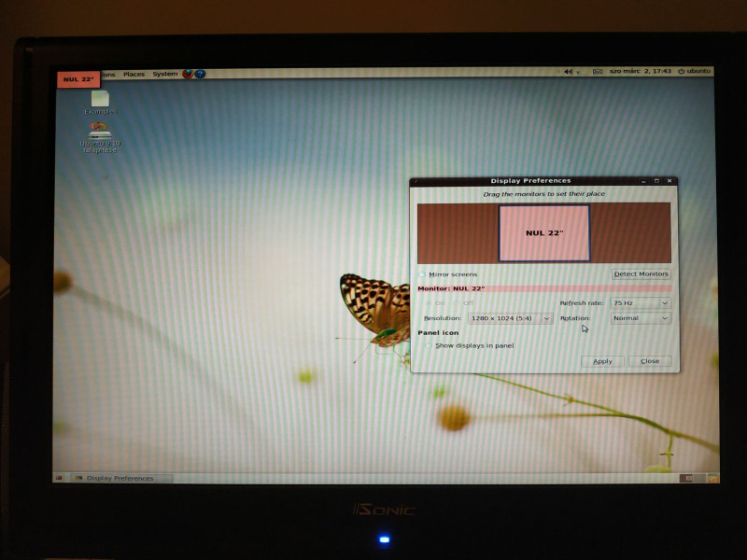Click the Refresh rate label
747x560 pixels.
pyautogui.click(x=581, y=302)
